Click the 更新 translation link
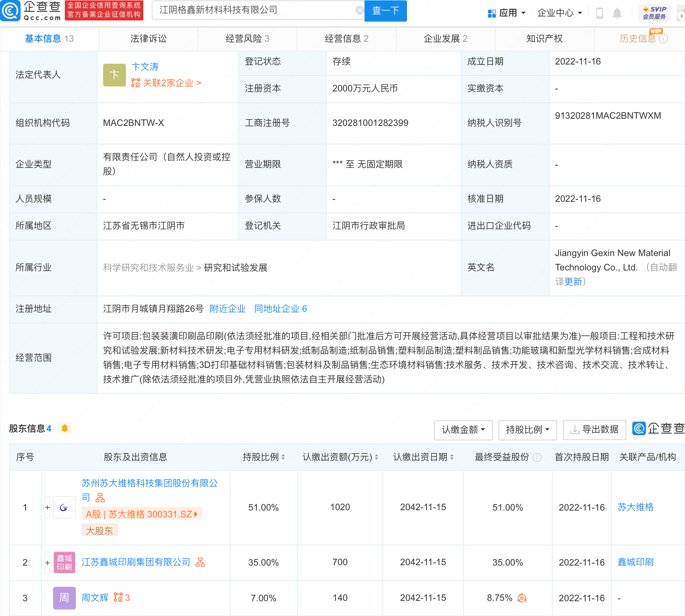Screen dimensions: 685x616 [573, 282]
